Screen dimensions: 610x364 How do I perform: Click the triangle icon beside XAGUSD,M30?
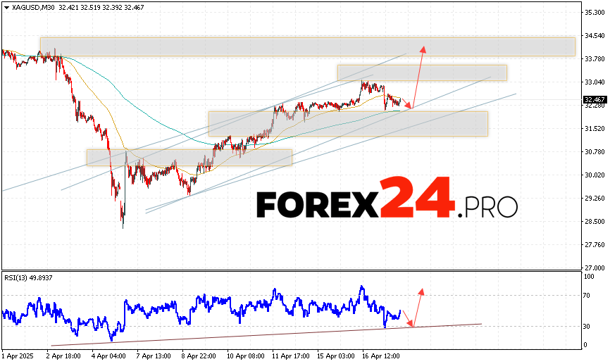tap(6, 6)
